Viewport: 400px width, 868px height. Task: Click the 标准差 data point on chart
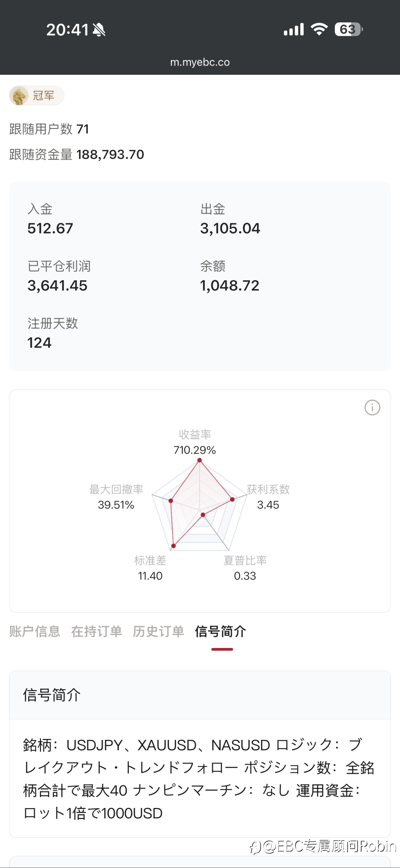click(x=173, y=546)
